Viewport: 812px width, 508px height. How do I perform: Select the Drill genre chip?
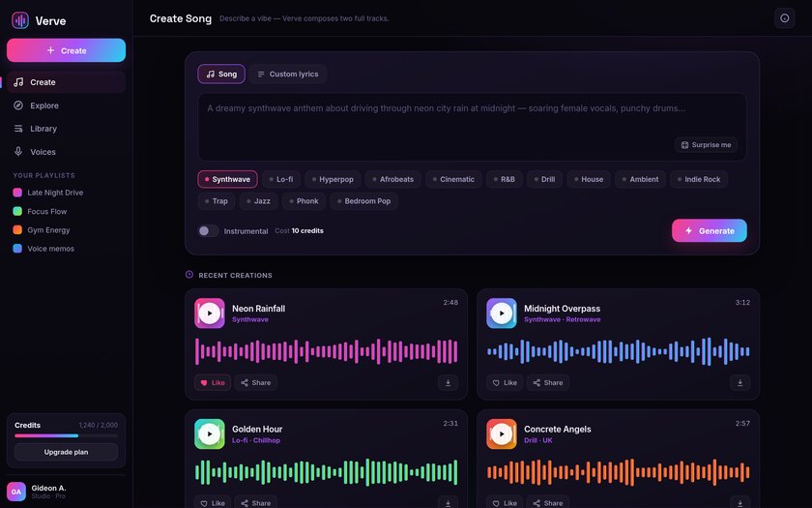pos(544,179)
